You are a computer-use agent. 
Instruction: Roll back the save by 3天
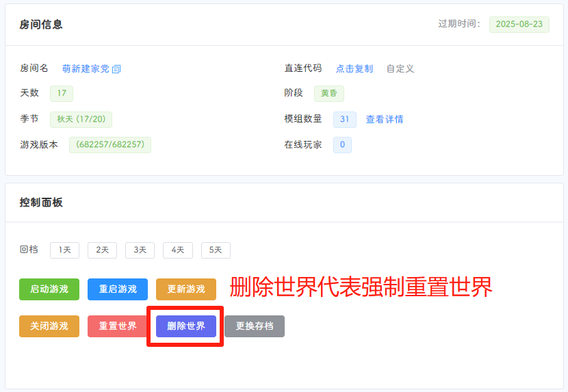(140, 250)
